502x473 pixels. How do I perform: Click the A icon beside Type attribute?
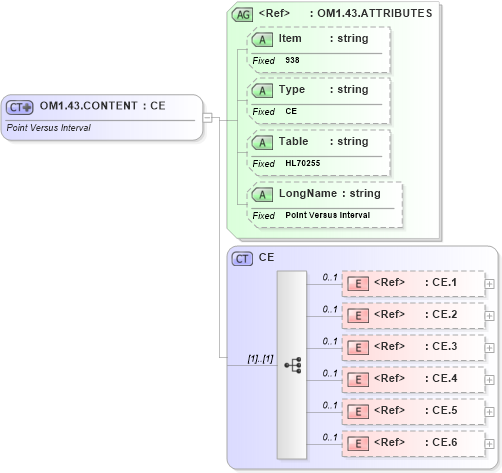coord(262,91)
